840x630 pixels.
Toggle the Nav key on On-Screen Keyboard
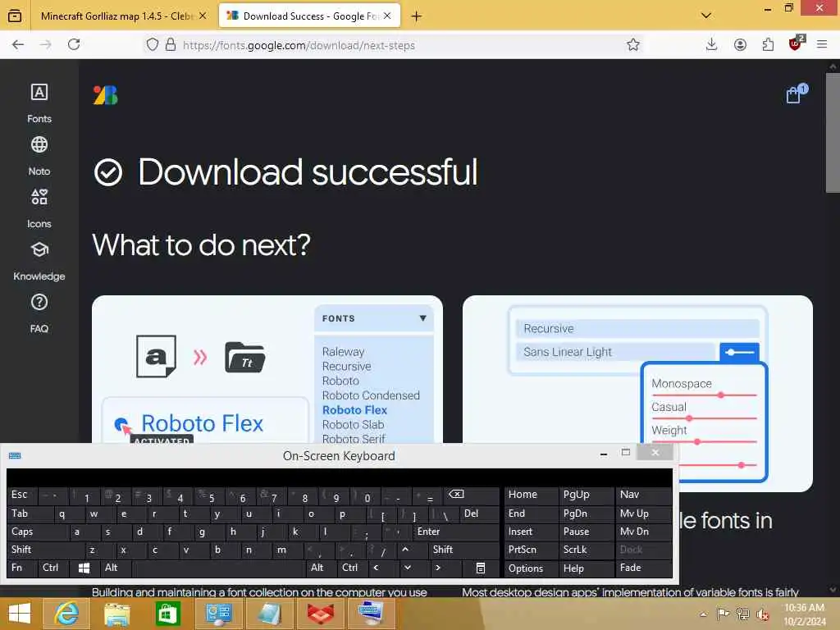(x=643, y=495)
